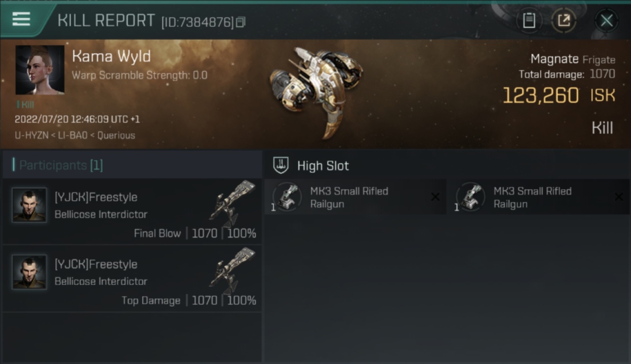Select second MK3 Small Rifled Railgun icon
Screen dimensions: 631x364
point(470,197)
